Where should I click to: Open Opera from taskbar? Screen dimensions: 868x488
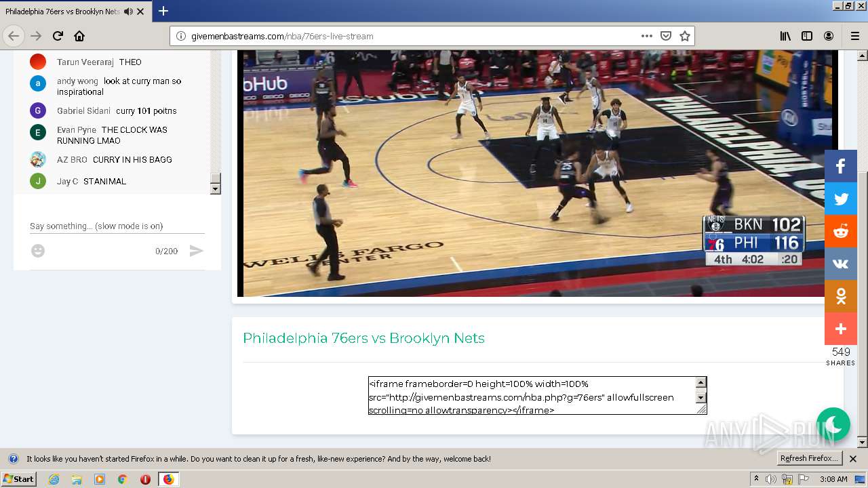[145, 479]
